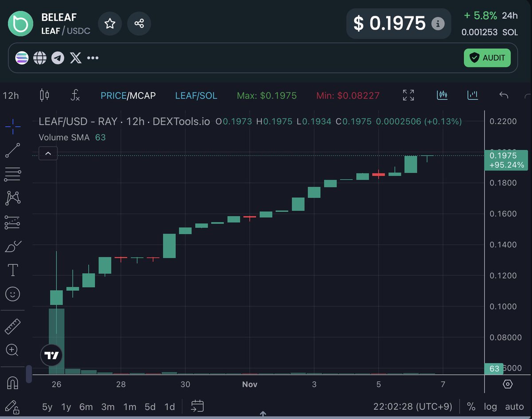Open chart settings hexagon icon
This screenshot has height=419, width=532.
(x=508, y=384)
